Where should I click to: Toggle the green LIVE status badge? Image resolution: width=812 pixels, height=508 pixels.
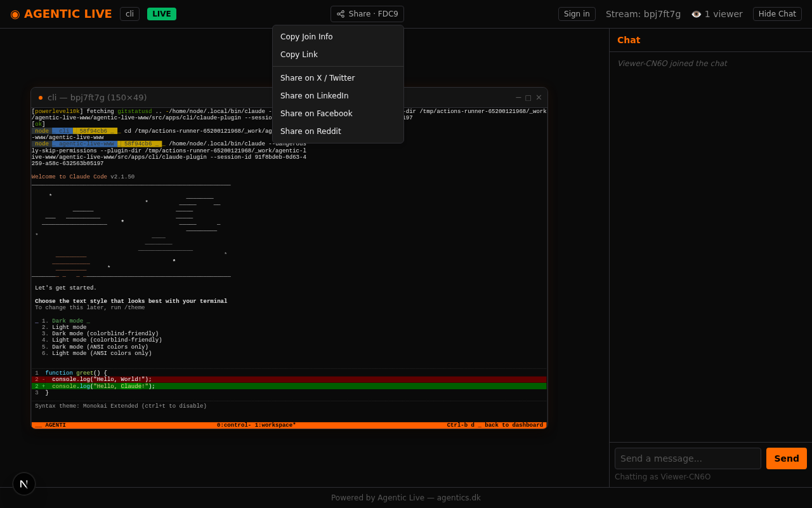pyautogui.click(x=162, y=14)
